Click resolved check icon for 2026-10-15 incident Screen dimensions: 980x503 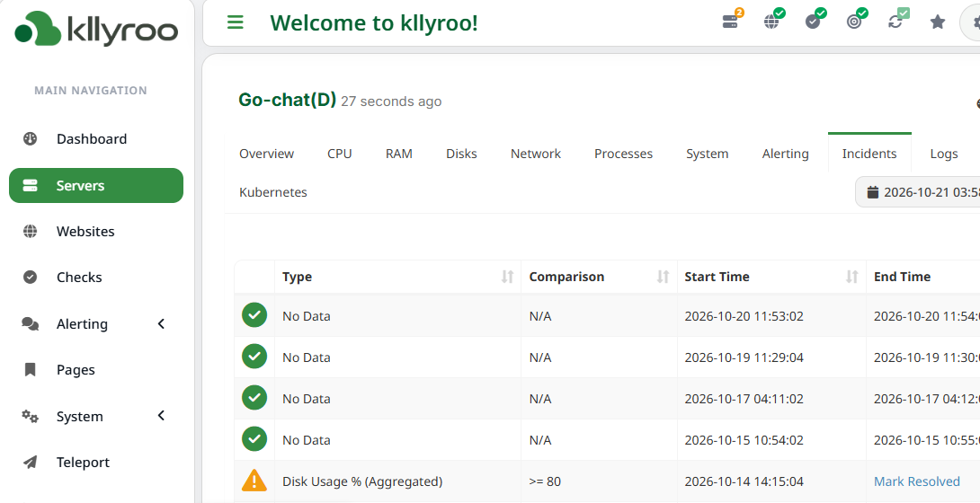[x=254, y=438]
